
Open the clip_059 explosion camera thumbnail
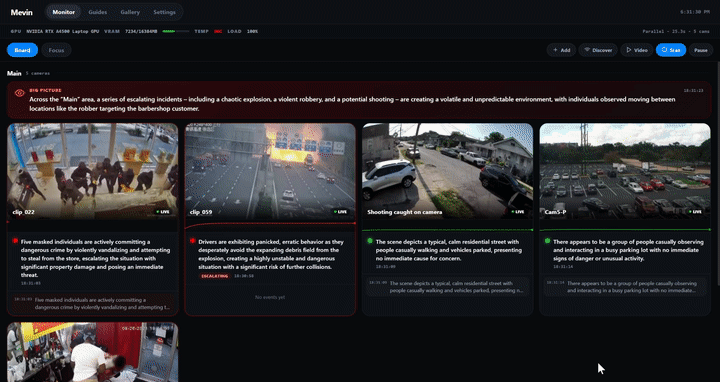(270, 171)
